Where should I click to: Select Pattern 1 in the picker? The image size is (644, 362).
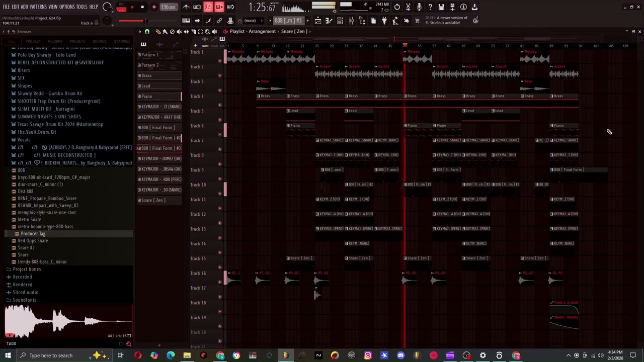159,55
